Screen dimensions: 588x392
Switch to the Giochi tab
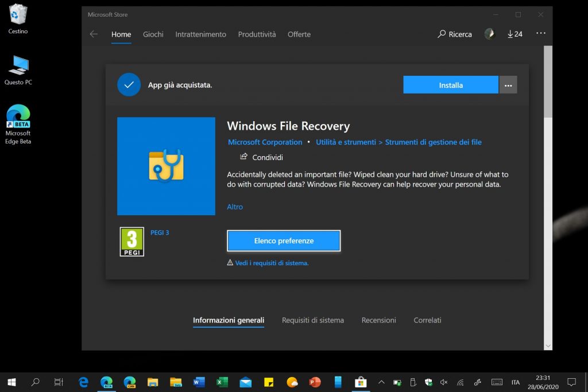[x=153, y=34]
